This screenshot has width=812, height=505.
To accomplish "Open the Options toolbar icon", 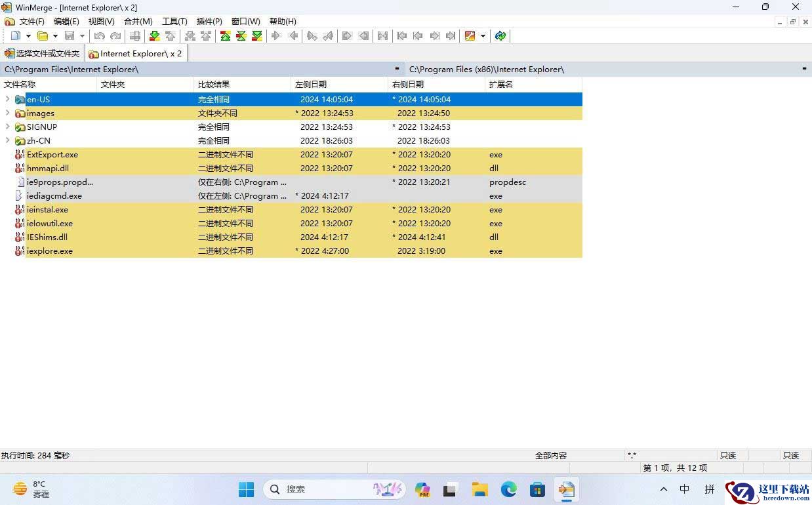I will 470,36.
